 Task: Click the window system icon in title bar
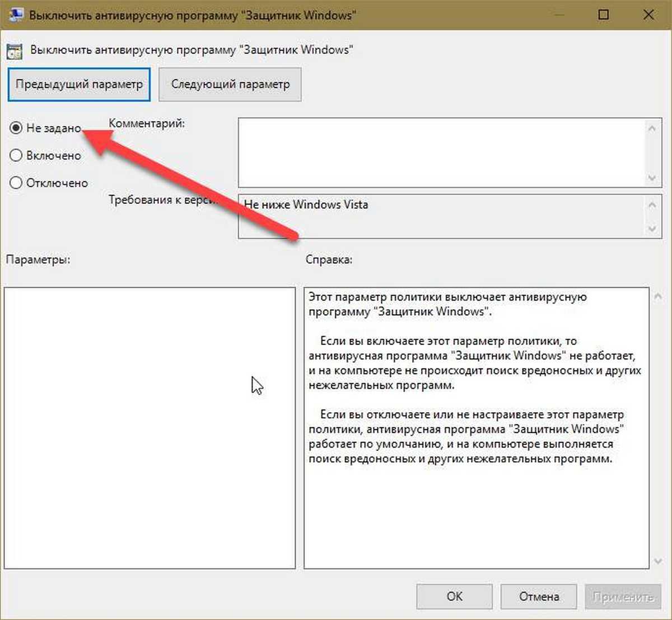(15, 14)
